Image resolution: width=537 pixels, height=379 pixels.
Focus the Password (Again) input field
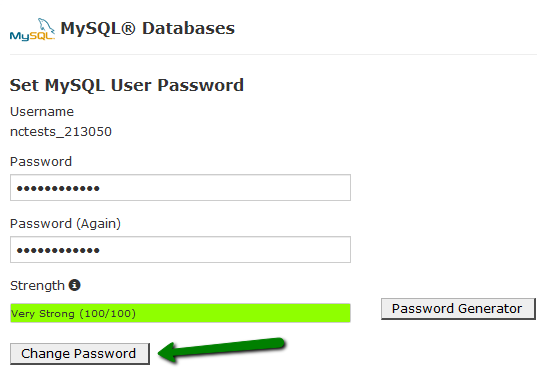(180, 250)
